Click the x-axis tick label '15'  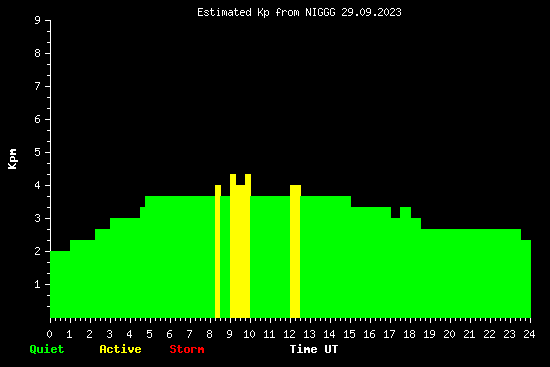coord(349,334)
